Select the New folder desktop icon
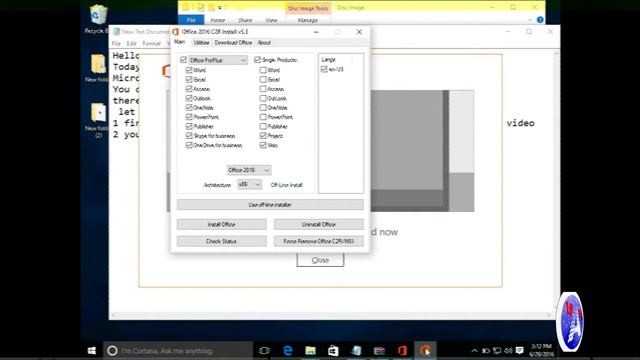The width and height of the screenshot is (640, 360). tap(97, 68)
